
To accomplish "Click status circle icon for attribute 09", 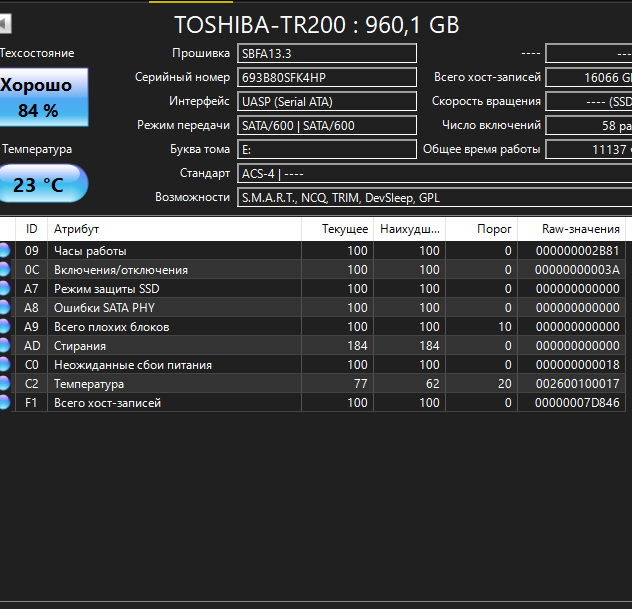I will click(x=4, y=251).
